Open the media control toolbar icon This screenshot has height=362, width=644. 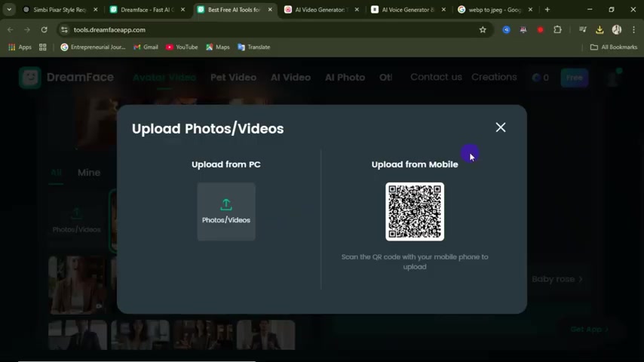(582, 29)
